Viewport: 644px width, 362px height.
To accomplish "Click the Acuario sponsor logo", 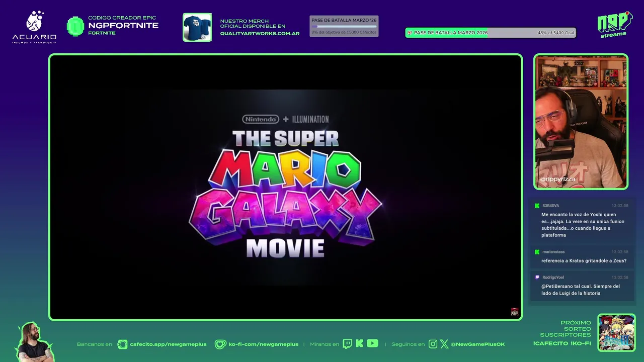I will pyautogui.click(x=34, y=27).
